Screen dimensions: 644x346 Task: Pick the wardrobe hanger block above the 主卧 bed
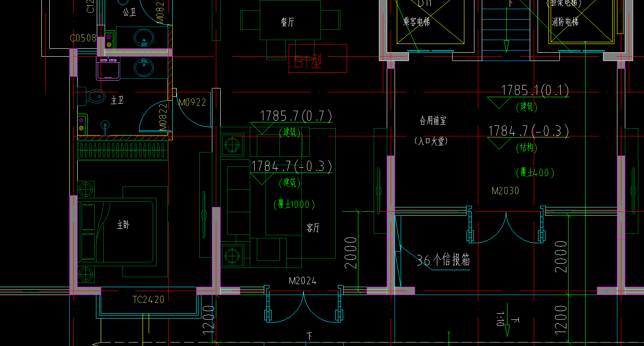[123, 150]
